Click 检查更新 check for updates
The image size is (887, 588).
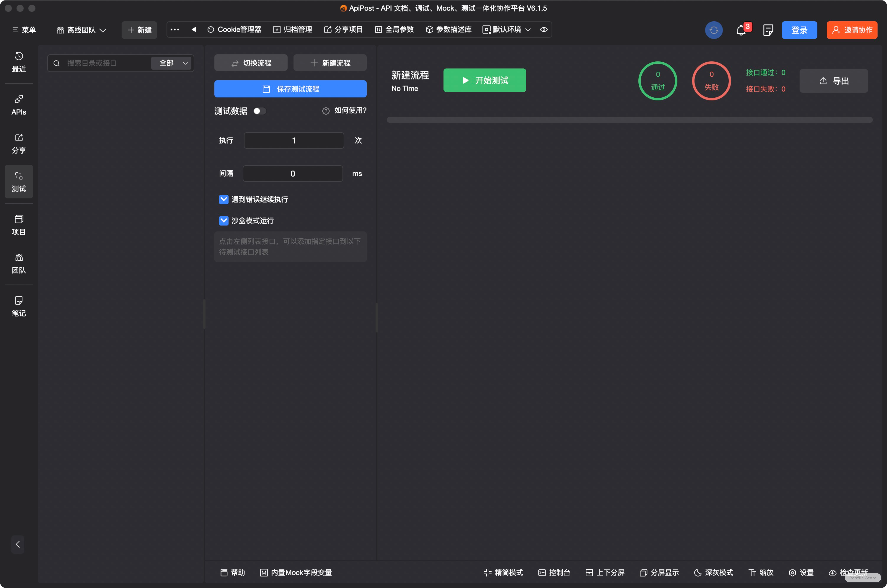(848, 573)
